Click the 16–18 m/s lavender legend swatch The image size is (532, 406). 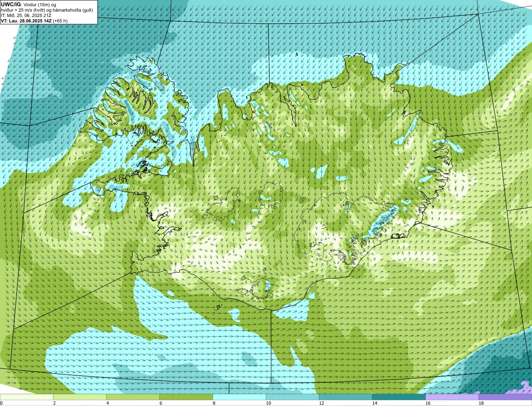(x=452, y=397)
